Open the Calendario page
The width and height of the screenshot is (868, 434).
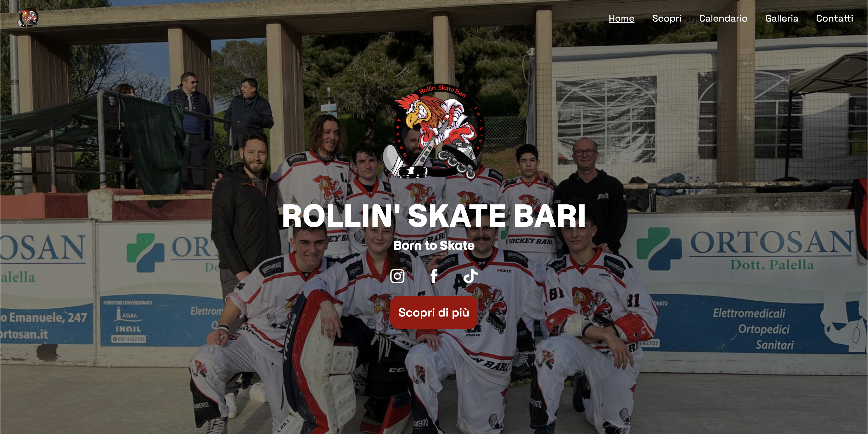pyautogui.click(x=723, y=18)
